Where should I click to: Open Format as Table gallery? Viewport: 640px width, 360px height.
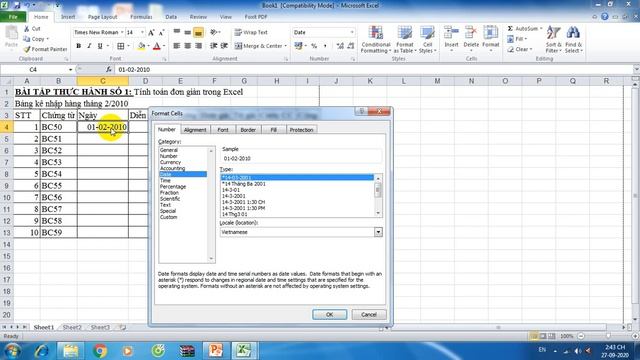point(405,40)
